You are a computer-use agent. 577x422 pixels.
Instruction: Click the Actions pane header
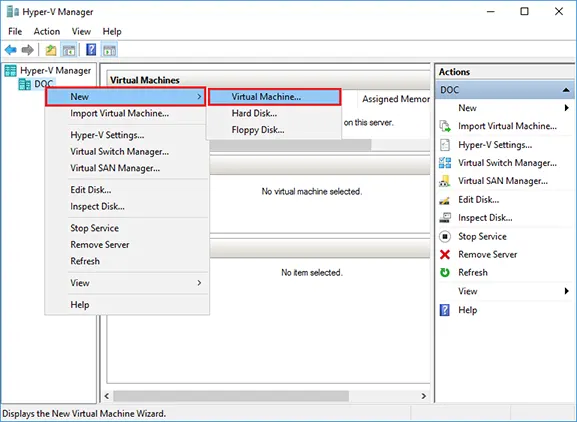pyautogui.click(x=505, y=72)
